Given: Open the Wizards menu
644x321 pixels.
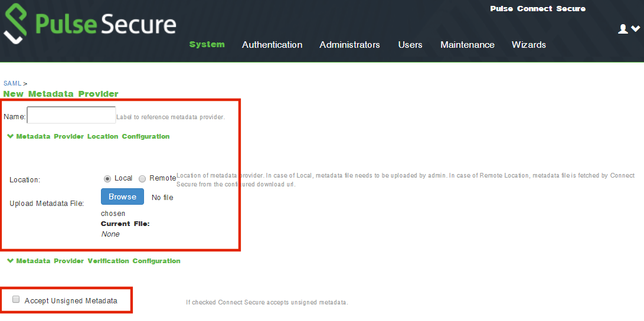Looking at the screenshot, I should pyautogui.click(x=528, y=45).
